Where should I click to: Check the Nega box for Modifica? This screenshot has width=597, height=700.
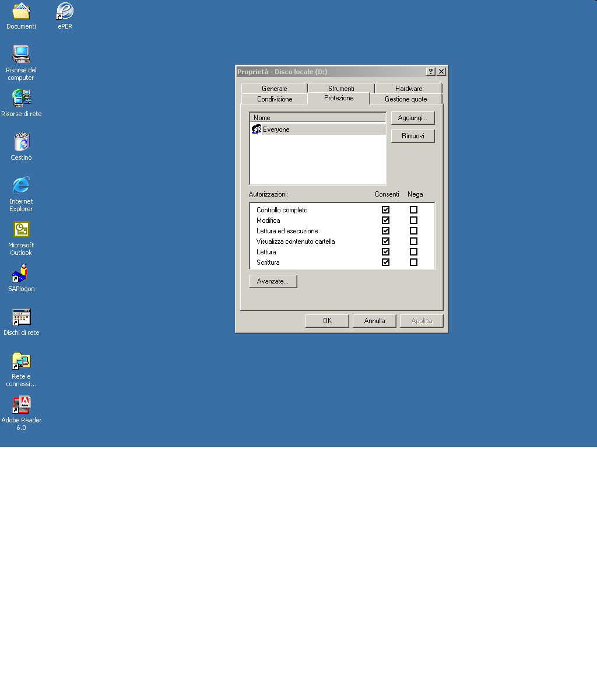(x=413, y=220)
